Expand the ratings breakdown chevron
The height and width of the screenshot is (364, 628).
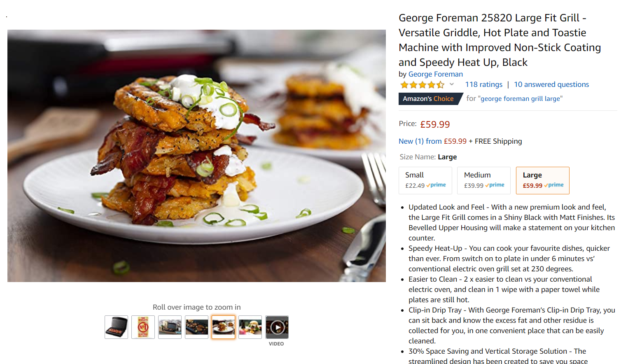pyautogui.click(x=452, y=84)
